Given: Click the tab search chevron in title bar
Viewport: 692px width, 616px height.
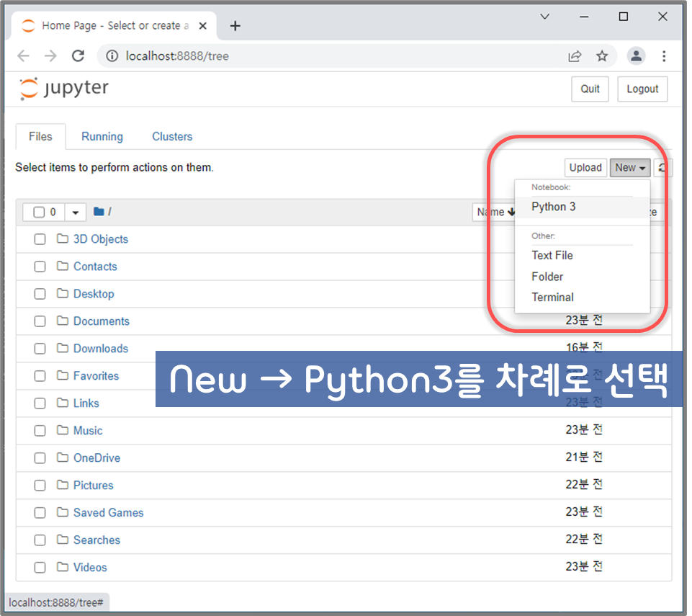Looking at the screenshot, I should coord(545,17).
